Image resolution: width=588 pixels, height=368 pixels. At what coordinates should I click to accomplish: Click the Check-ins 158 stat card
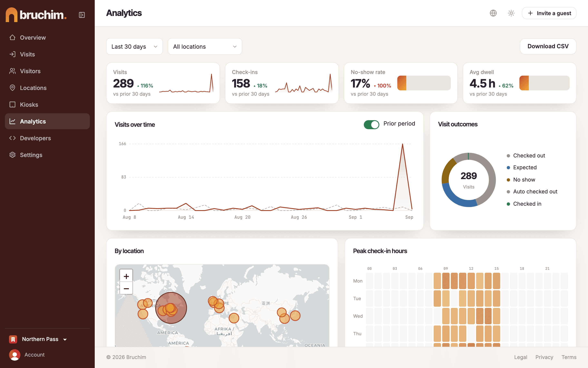point(282,83)
